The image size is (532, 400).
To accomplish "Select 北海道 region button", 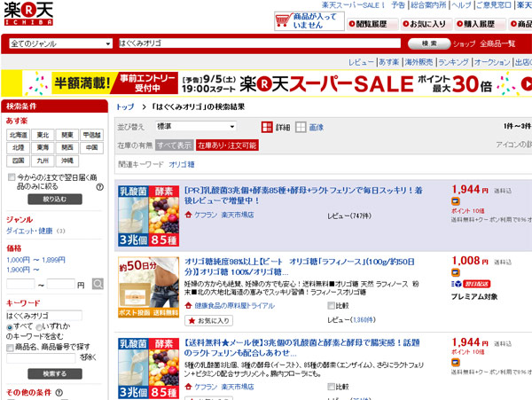I will [18, 135].
